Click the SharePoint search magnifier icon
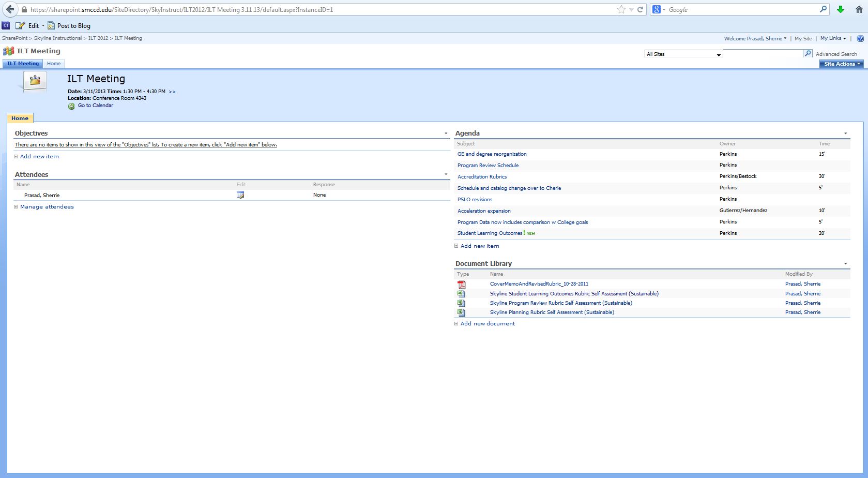Image resolution: width=868 pixels, height=478 pixels. pyautogui.click(x=808, y=53)
